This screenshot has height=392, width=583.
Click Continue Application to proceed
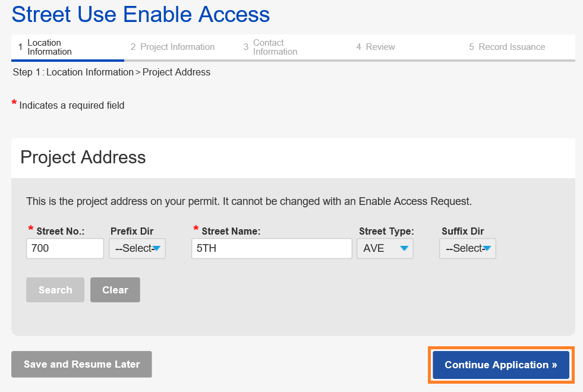pyautogui.click(x=500, y=365)
